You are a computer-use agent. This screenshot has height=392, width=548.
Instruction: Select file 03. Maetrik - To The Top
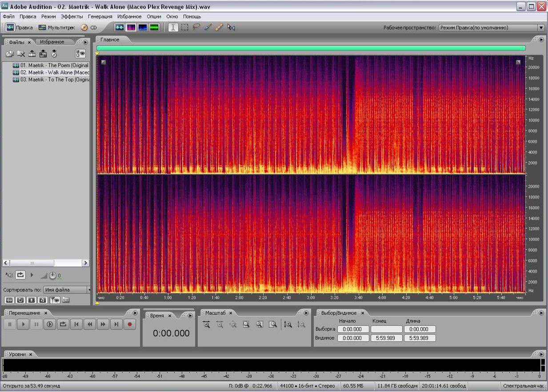pyautogui.click(x=54, y=80)
